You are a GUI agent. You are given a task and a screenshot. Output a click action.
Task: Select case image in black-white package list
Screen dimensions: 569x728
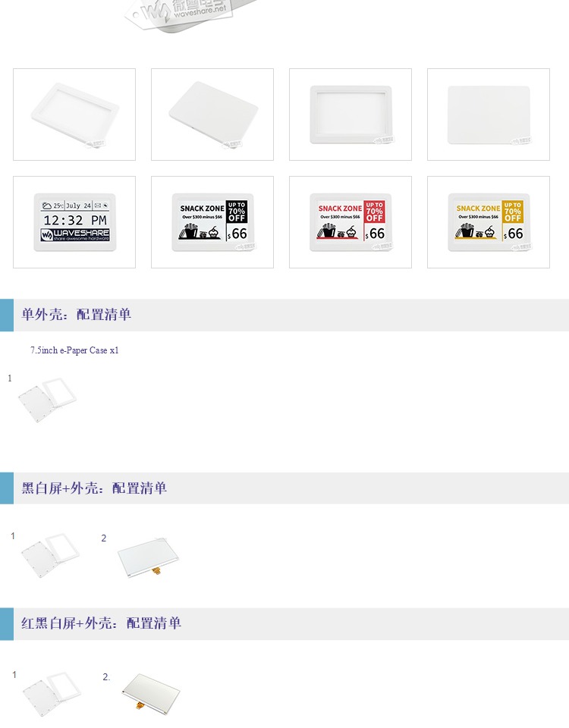[x=50, y=555]
